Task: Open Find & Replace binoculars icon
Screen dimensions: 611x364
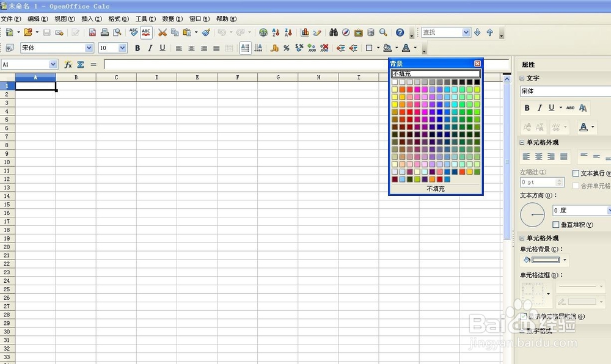Action: pyautogui.click(x=334, y=33)
